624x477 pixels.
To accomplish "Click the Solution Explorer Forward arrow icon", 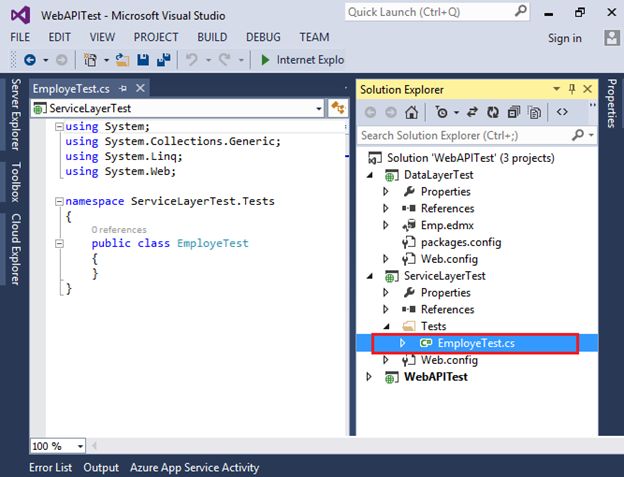I will click(391, 113).
